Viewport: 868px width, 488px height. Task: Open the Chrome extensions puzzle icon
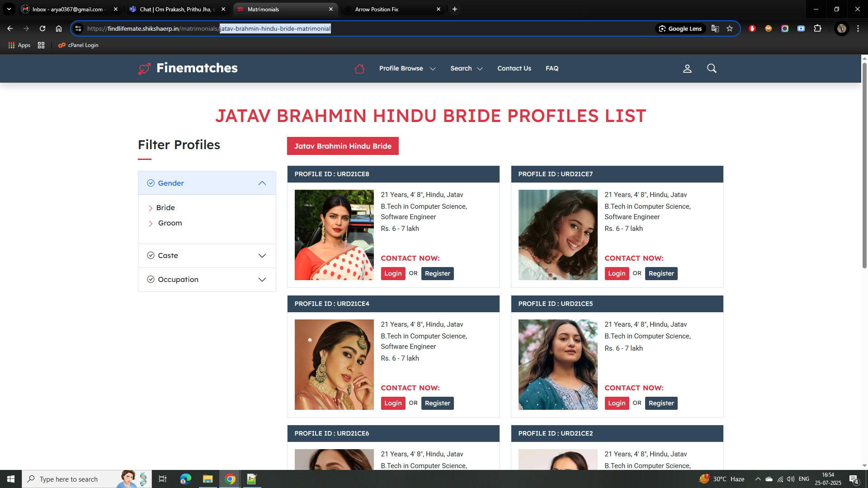tap(817, 28)
